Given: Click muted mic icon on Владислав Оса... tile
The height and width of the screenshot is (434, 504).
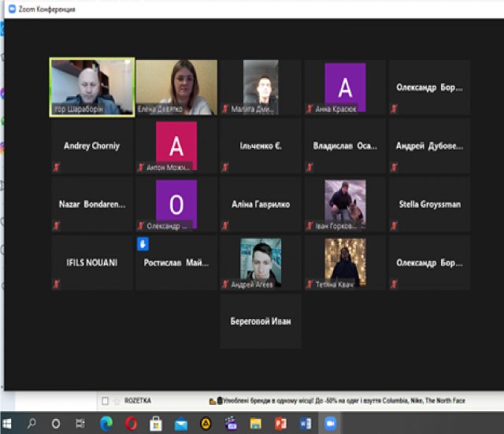Looking at the screenshot, I should (x=309, y=167).
